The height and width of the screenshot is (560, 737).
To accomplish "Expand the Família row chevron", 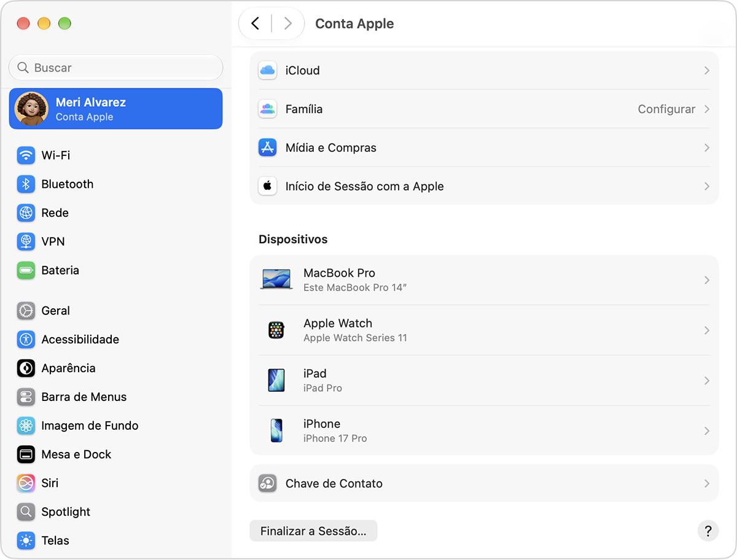I will 707,109.
